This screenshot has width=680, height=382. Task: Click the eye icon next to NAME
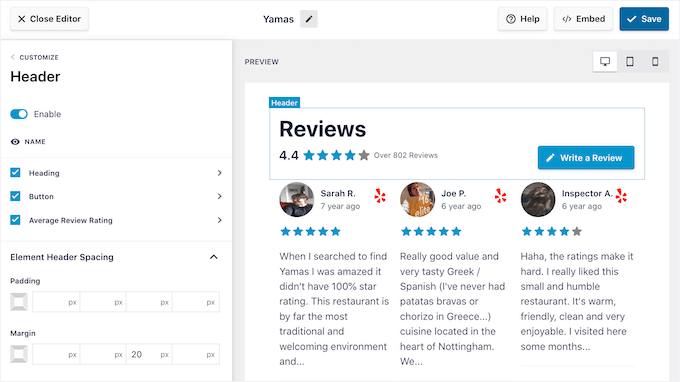pyautogui.click(x=15, y=142)
